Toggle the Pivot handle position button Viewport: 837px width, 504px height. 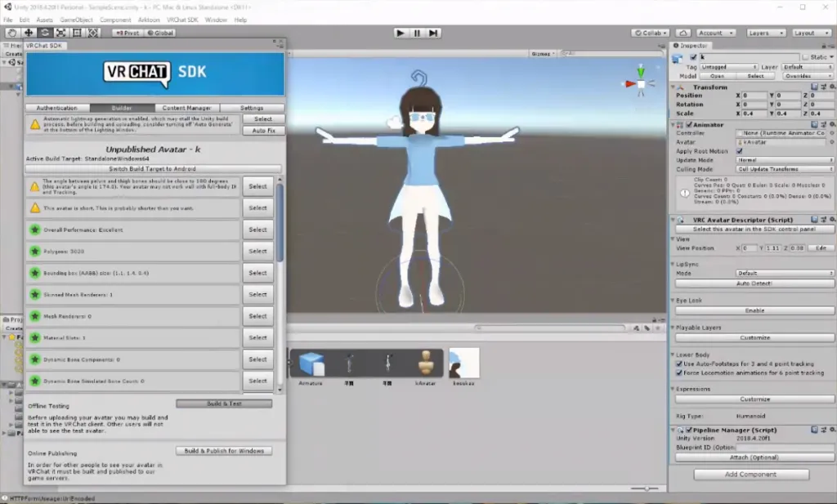128,33
